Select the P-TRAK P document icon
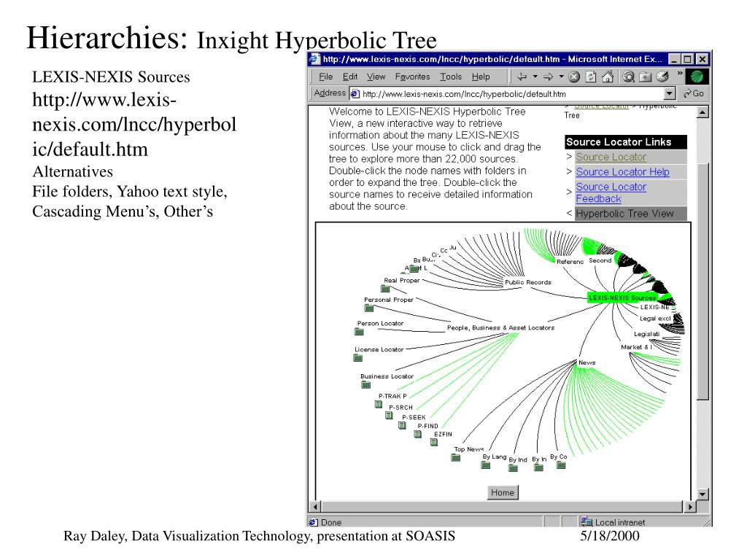This screenshot has width=747, height=560. [379, 404]
